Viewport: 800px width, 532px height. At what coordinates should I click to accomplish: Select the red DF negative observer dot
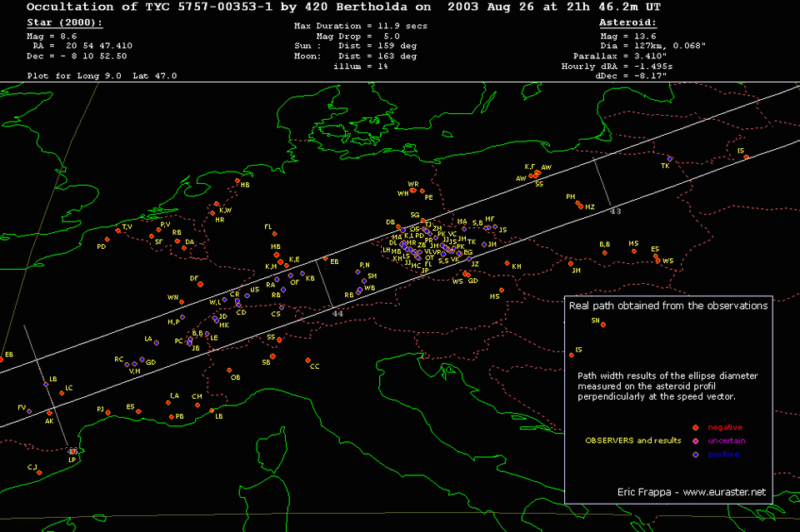[202, 283]
